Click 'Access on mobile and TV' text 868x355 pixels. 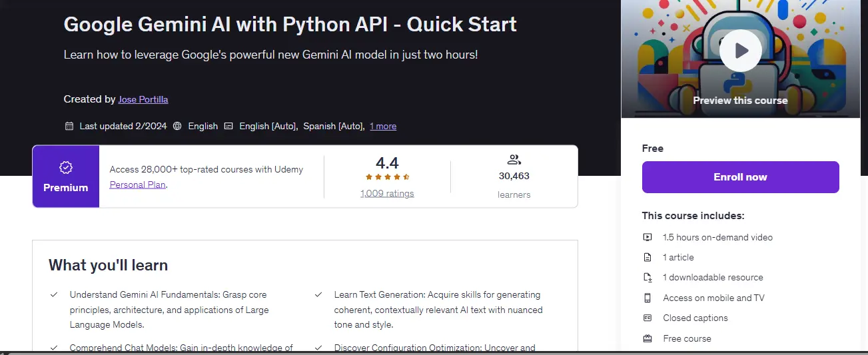(713, 298)
